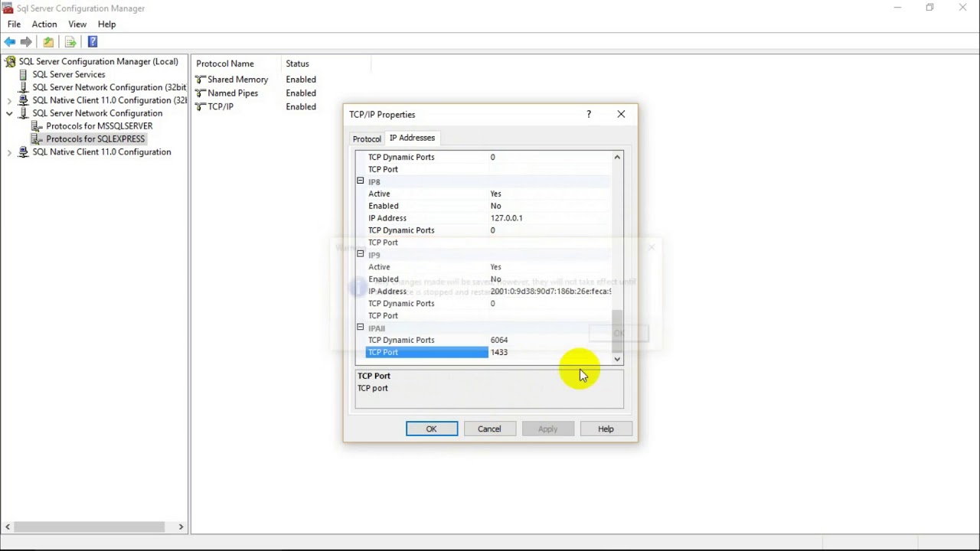Switch to the Protocol tab
Image resolution: width=980 pixels, height=551 pixels.
[367, 139]
